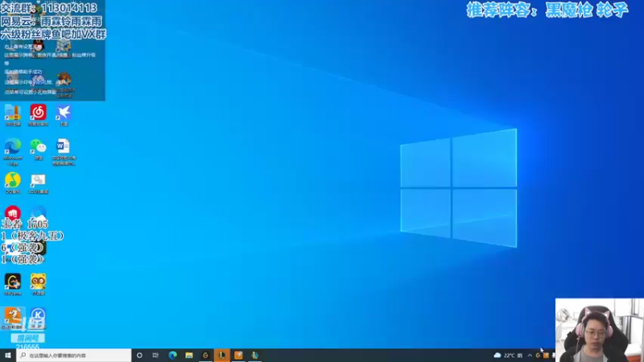This screenshot has width=644, height=362.
Task: Open Cortana circle on taskbar
Action: click(x=139, y=356)
